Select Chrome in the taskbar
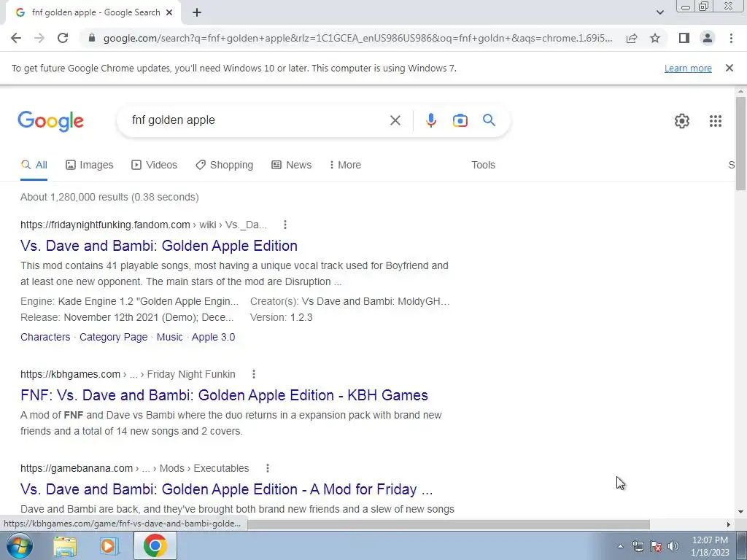The image size is (747, 560). coord(155,545)
